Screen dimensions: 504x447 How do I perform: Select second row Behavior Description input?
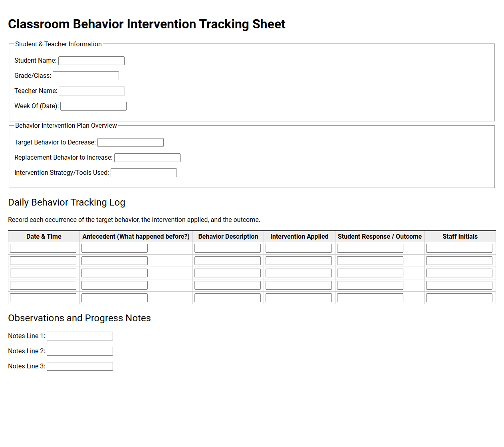tap(228, 261)
